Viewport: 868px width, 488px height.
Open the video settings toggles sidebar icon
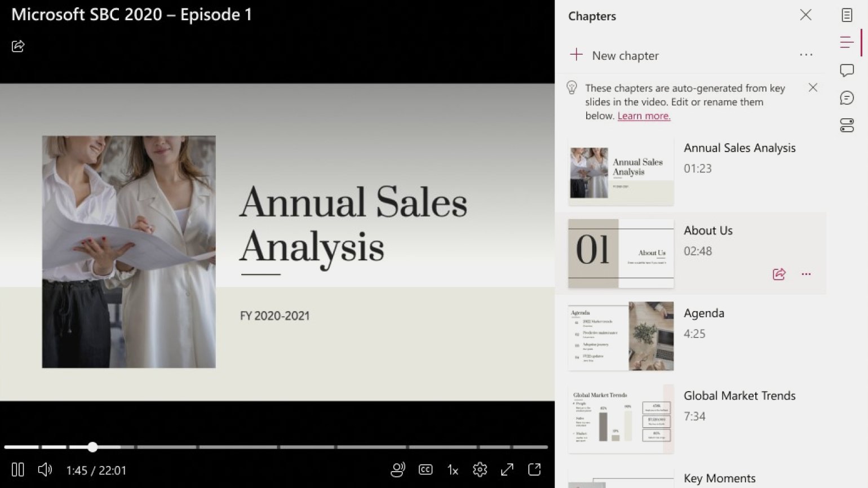click(x=847, y=125)
